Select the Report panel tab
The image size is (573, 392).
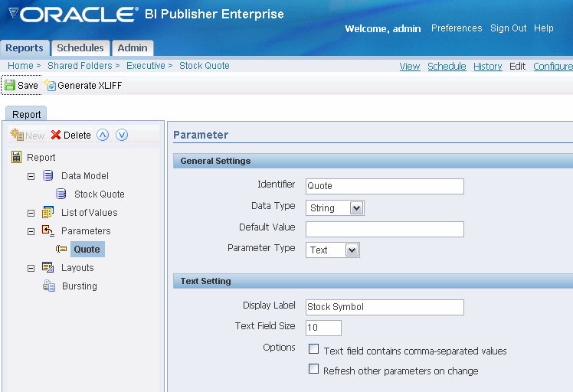click(26, 114)
